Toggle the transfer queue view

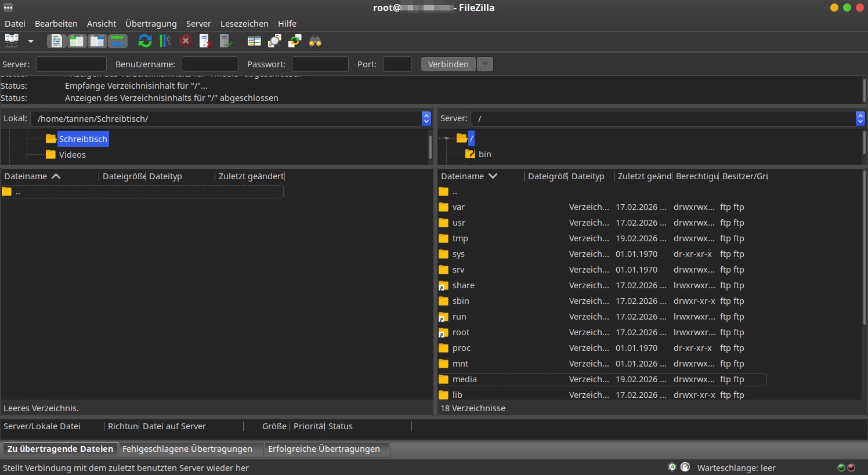pyautogui.click(x=118, y=41)
